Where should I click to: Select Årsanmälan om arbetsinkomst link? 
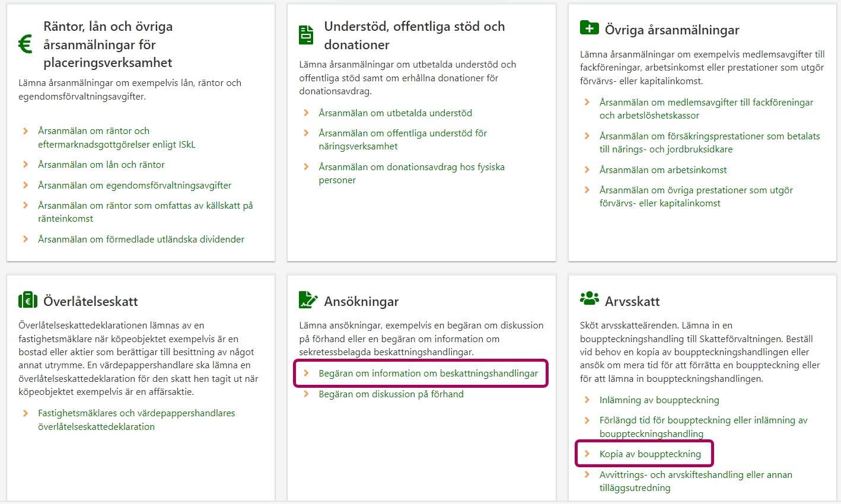662,170
